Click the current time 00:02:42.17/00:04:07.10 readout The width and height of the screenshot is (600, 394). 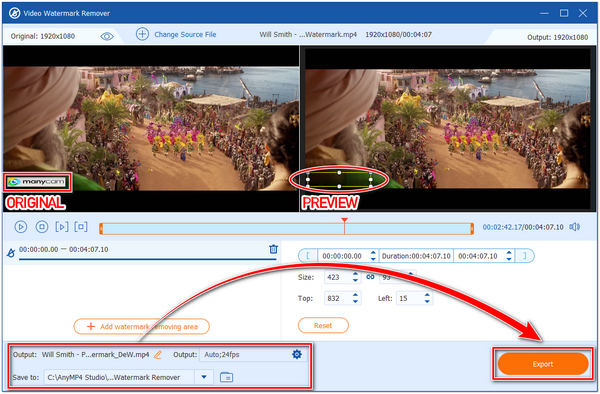(523, 227)
